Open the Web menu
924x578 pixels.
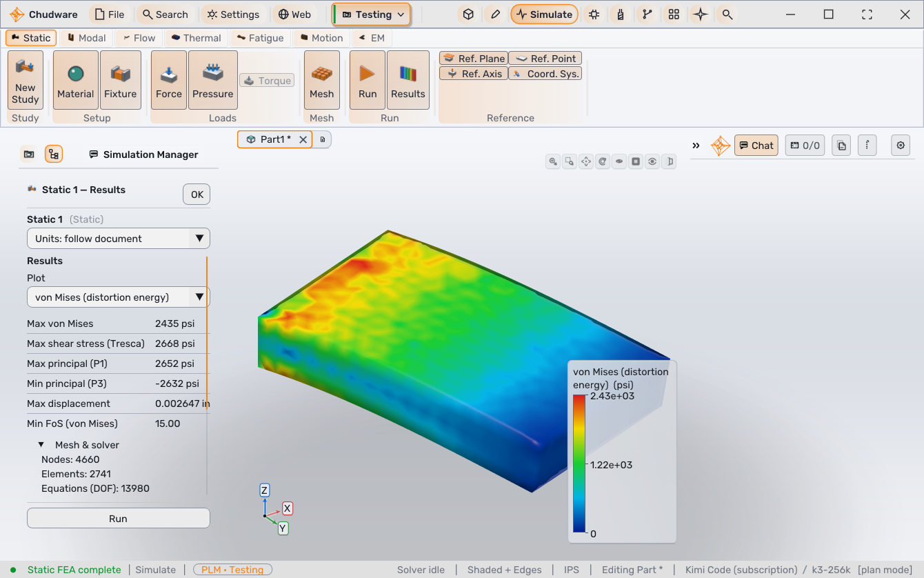click(x=294, y=14)
